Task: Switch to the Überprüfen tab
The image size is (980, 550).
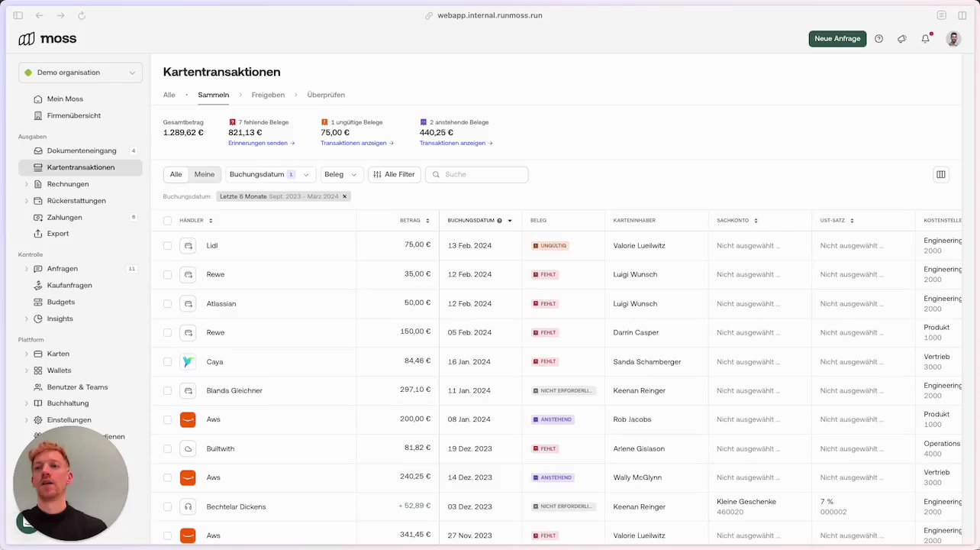Action: coord(326,95)
